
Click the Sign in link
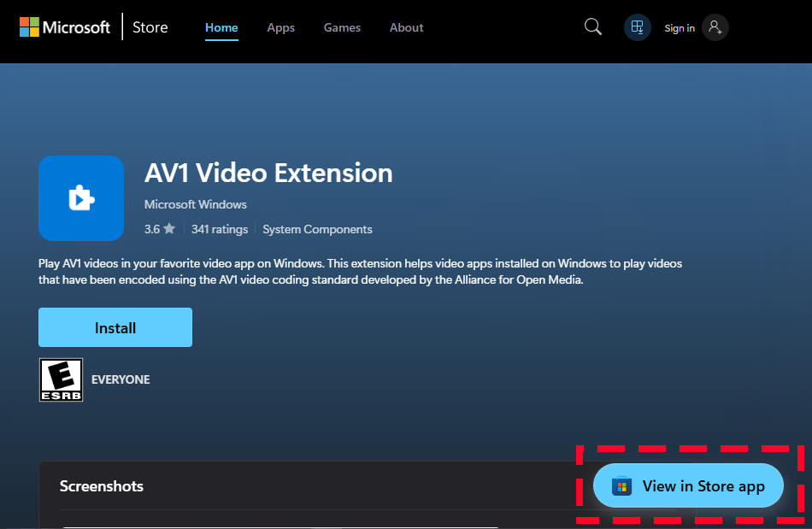pyautogui.click(x=680, y=28)
